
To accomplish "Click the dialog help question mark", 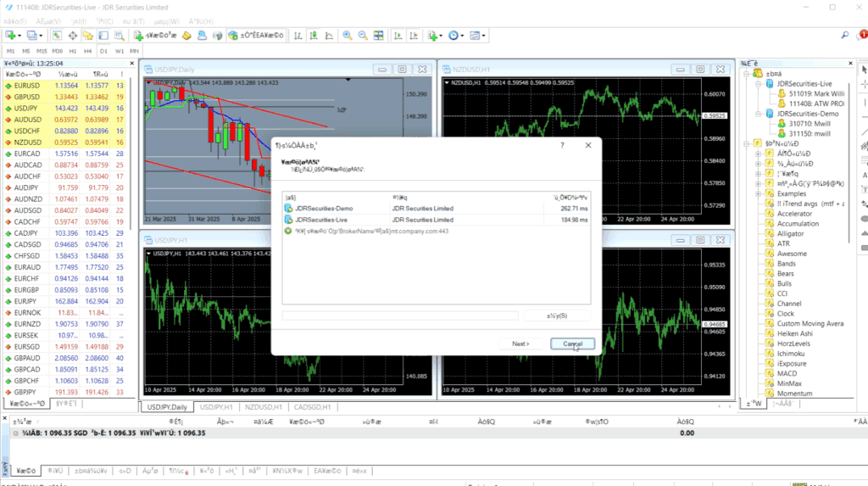I will [x=562, y=145].
